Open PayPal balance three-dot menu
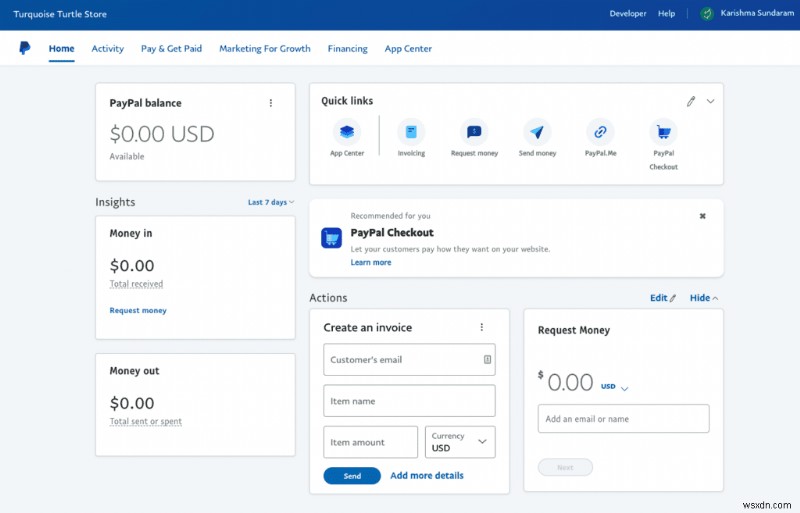The width and height of the screenshot is (800, 513). pyautogui.click(x=271, y=103)
